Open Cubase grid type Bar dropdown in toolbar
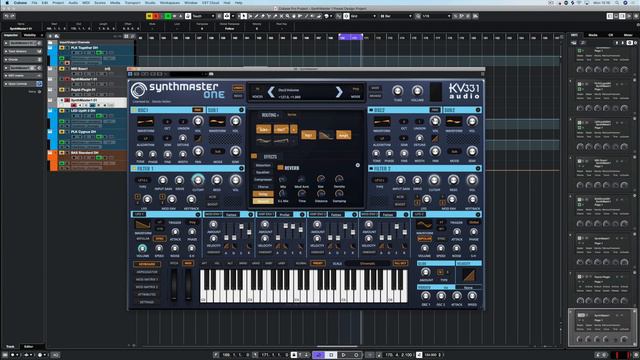 (396, 16)
